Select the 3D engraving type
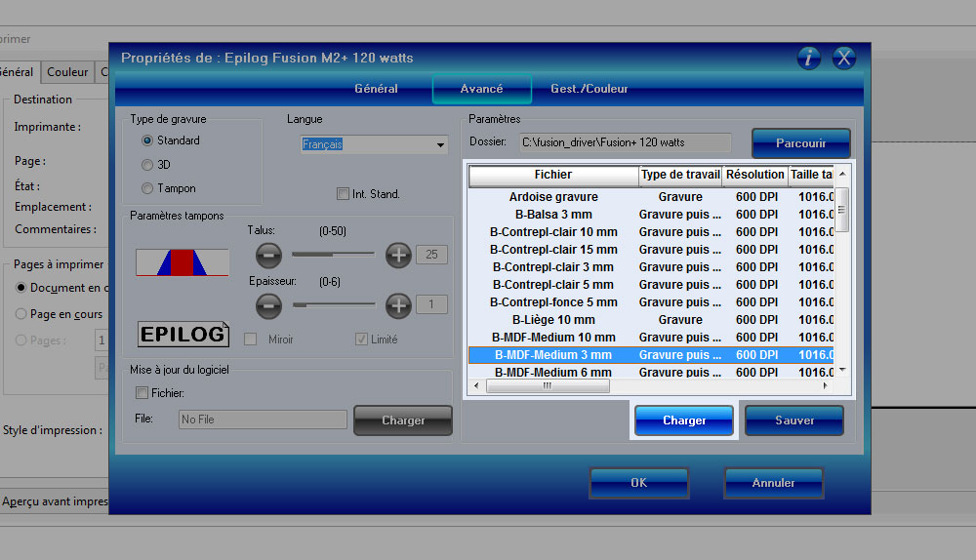The image size is (976, 560). point(147,165)
